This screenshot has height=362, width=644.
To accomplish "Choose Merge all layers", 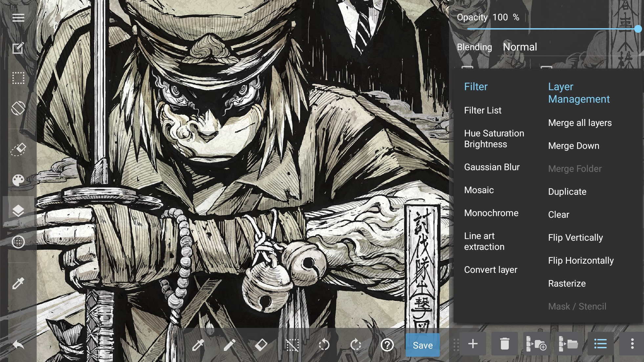I will (580, 123).
